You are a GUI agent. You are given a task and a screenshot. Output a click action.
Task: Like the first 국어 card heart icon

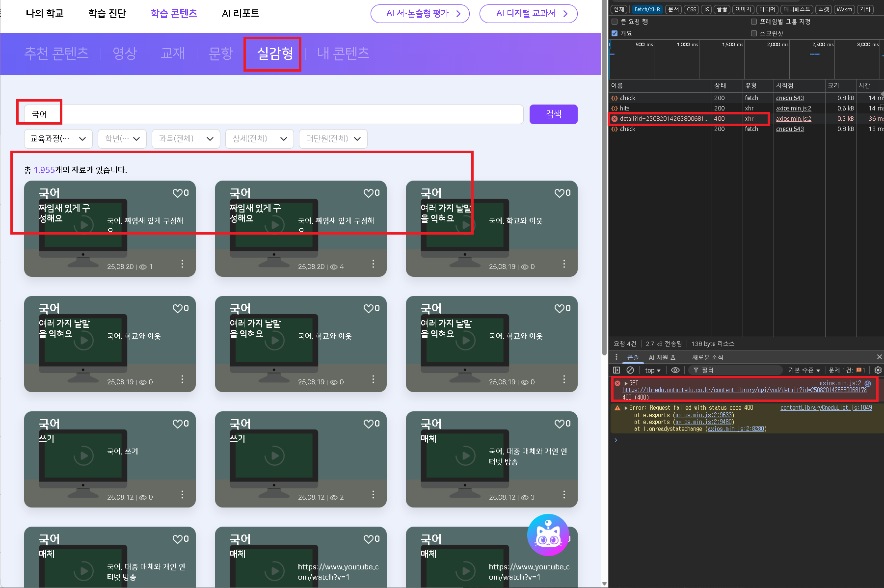177,193
